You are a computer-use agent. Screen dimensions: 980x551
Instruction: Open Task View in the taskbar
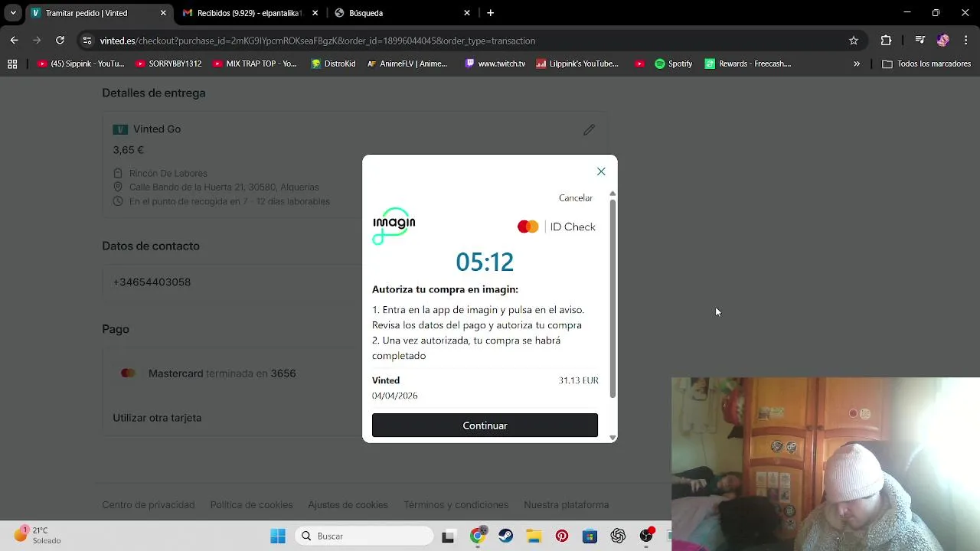pyautogui.click(x=448, y=536)
